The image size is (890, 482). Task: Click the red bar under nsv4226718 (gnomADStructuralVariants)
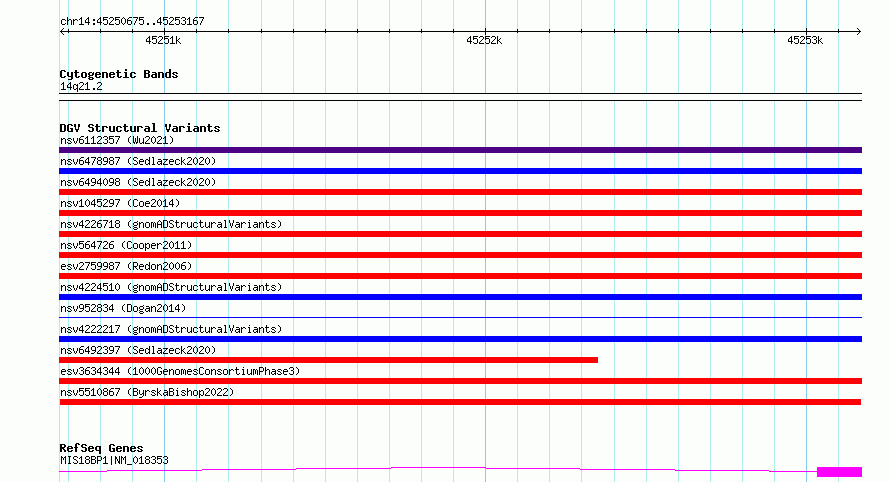click(x=460, y=234)
